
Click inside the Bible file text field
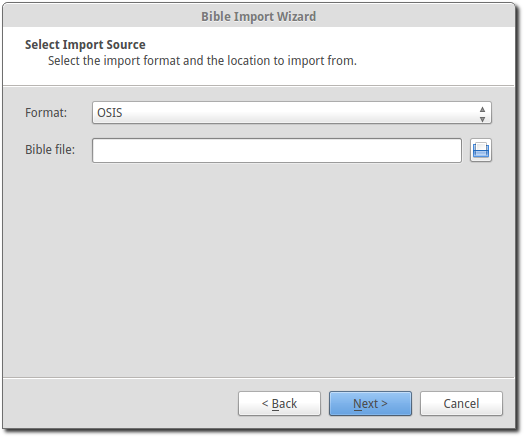click(x=277, y=150)
